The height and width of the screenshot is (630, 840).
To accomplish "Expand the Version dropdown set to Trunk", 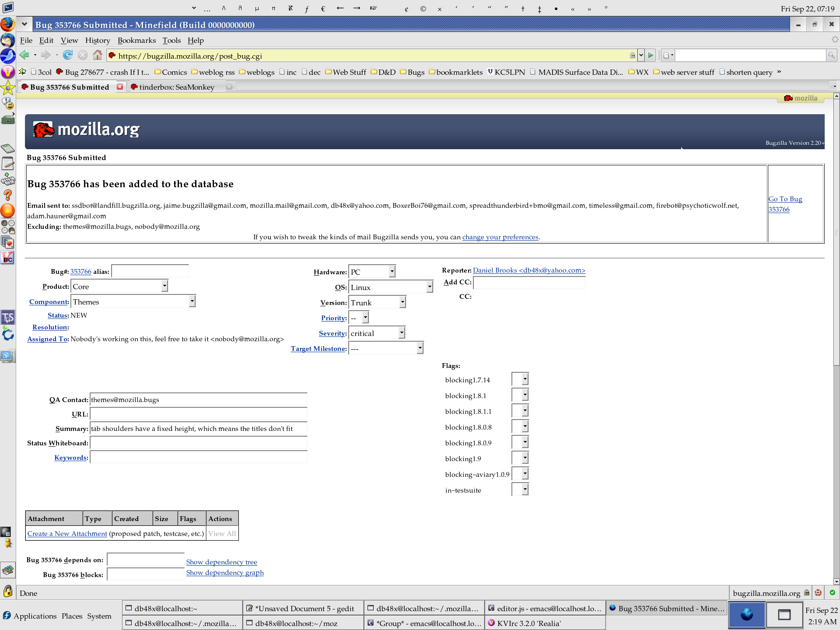I will pyautogui.click(x=377, y=302).
